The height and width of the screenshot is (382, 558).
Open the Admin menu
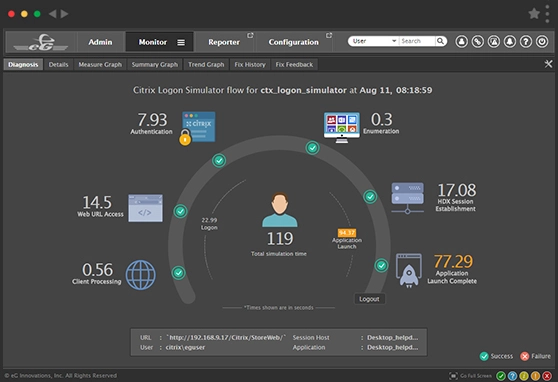100,42
